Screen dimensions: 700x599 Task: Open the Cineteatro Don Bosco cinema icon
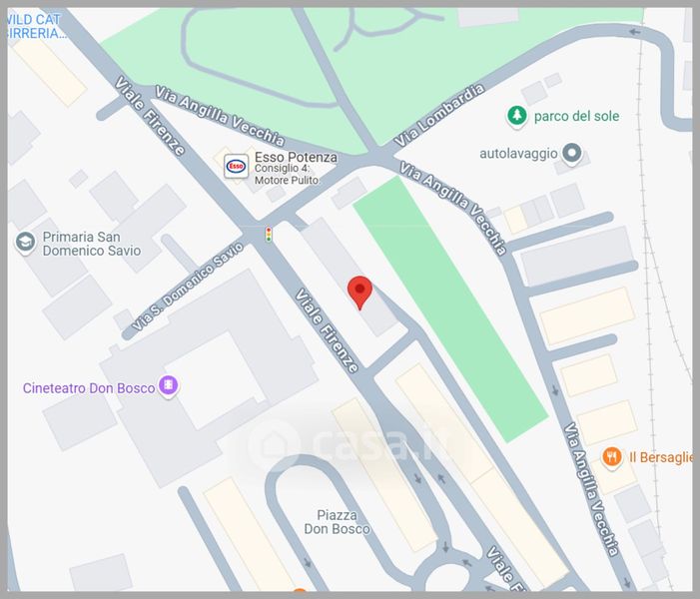[x=169, y=385]
